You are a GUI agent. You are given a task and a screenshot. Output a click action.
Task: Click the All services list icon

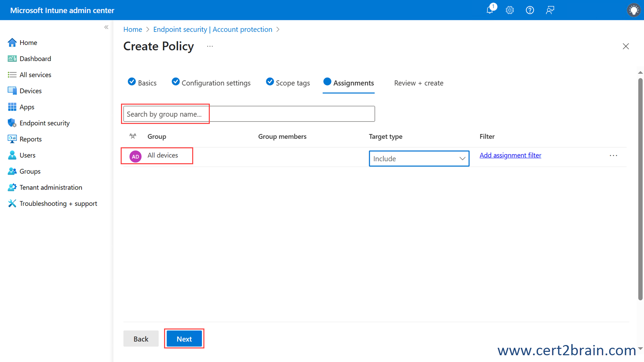click(12, 74)
